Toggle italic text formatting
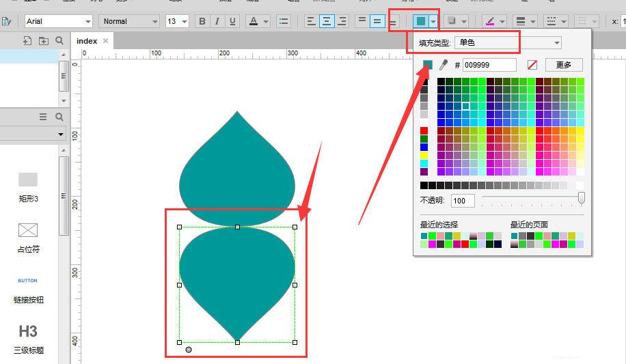 tap(217, 21)
